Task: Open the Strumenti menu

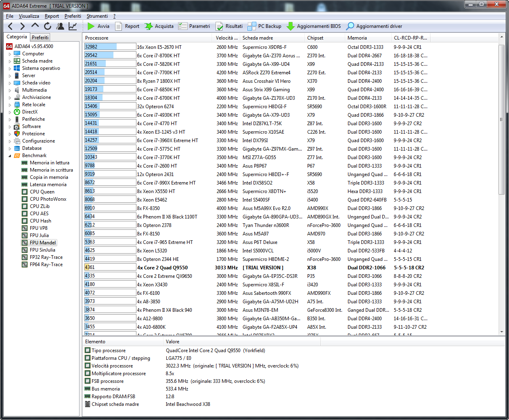Action: [97, 16]
